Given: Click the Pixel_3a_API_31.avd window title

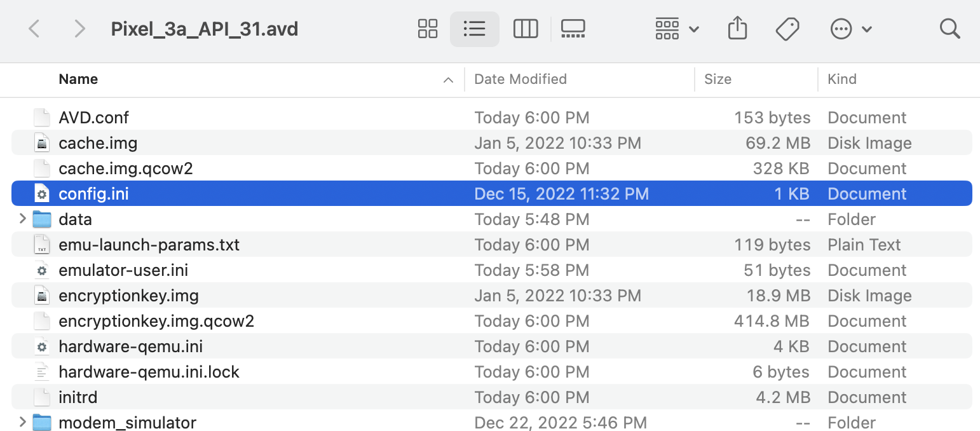Looking at the screenshot, I should tap(204, 29).
